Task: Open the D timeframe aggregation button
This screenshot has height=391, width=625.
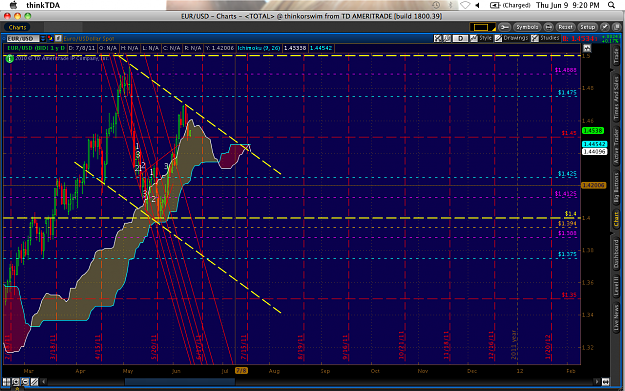Action: (x=460, y=38)
